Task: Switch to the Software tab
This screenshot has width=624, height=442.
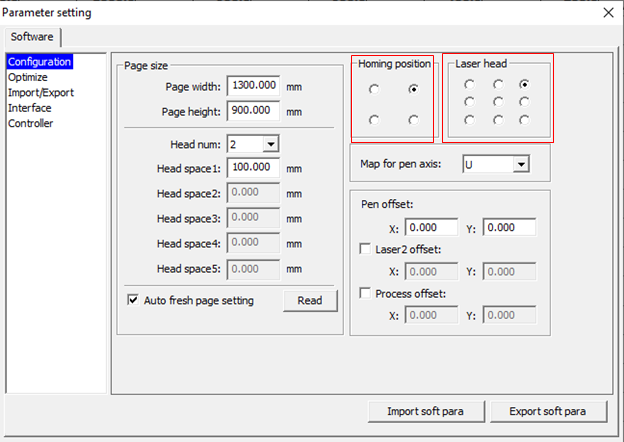Action: point(32,37)
